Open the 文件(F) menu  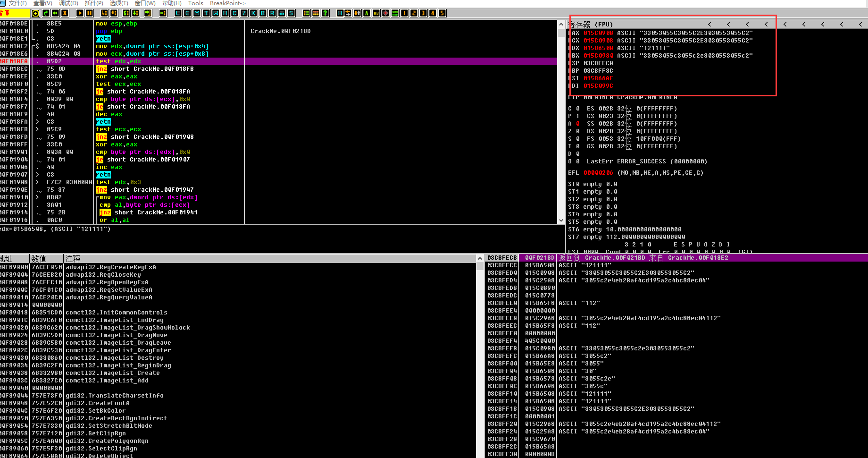pyautogui.click(x=18, y=3)
